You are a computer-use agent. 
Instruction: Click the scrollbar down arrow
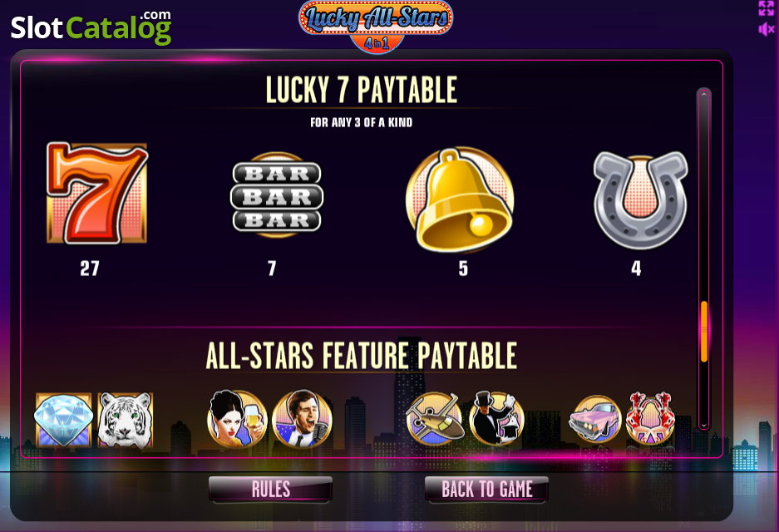click(703, 426)
